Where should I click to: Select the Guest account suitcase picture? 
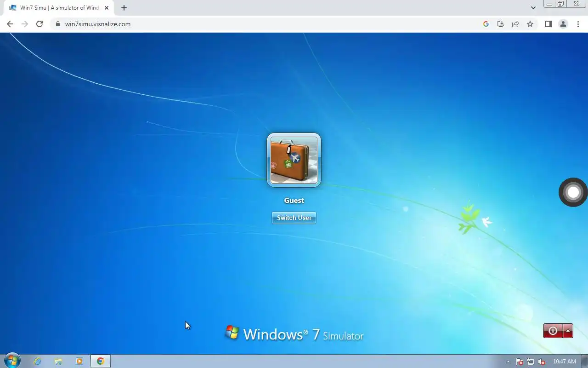coord(294,160)
